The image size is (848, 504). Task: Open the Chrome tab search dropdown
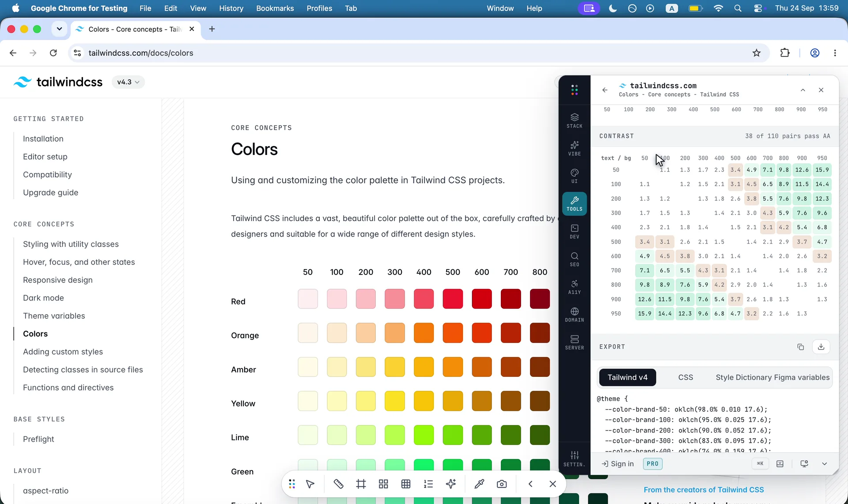coord(59,29)
